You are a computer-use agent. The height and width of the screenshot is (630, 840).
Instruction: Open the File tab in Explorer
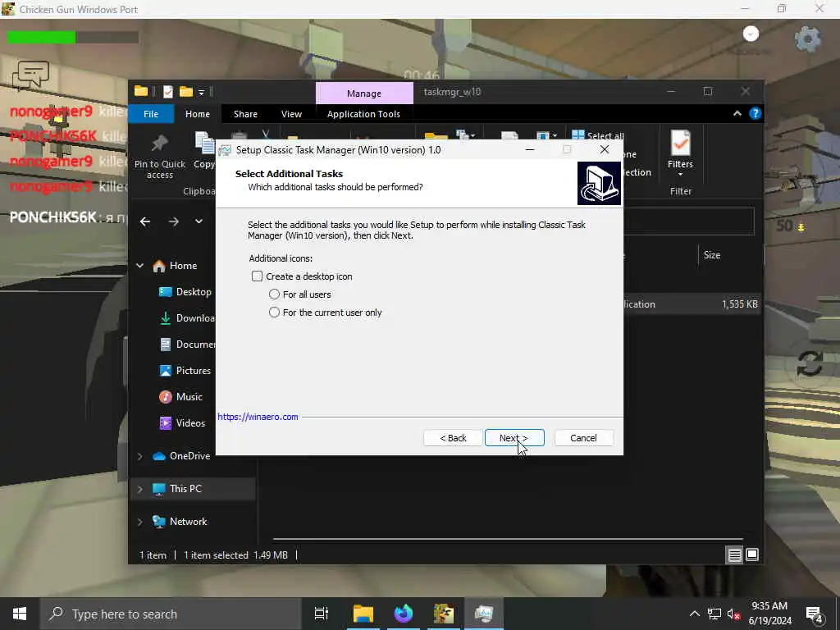[x=151, y=114]
